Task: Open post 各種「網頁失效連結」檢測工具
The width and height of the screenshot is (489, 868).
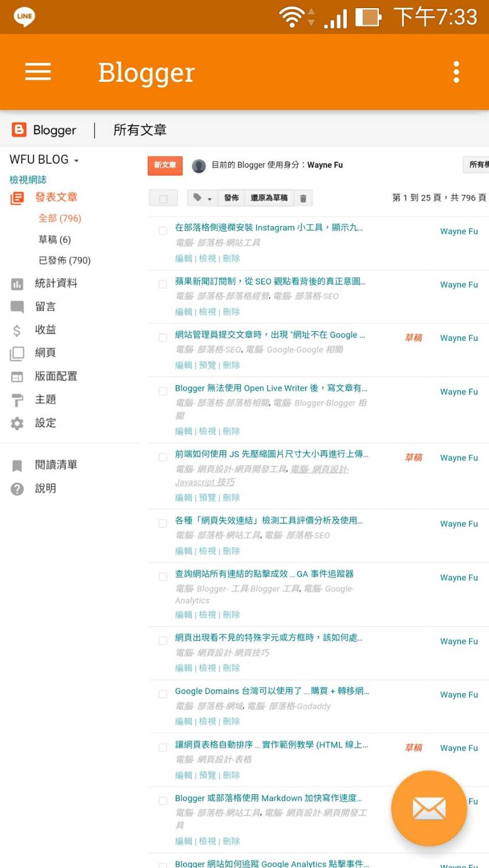Action: (x=269, y=520)
